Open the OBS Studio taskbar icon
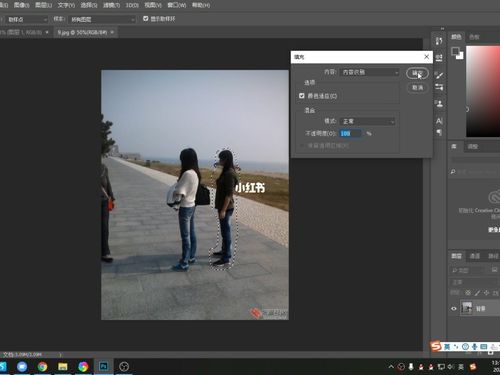This screenshot has width=500, height=375. (124, 367)
